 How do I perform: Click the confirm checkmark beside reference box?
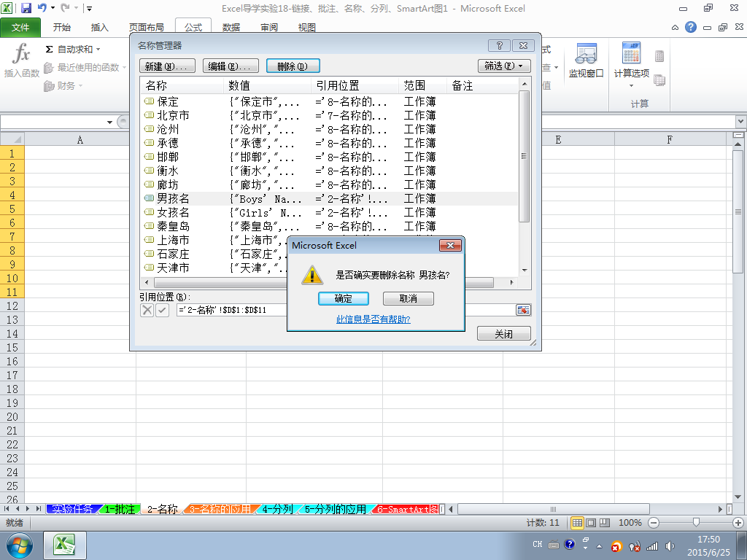tap(162, 311)
